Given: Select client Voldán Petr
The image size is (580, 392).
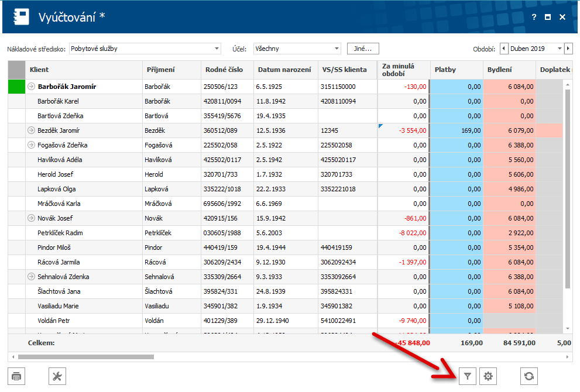Looking at the screenshot, I should click(x=54, y=321).
